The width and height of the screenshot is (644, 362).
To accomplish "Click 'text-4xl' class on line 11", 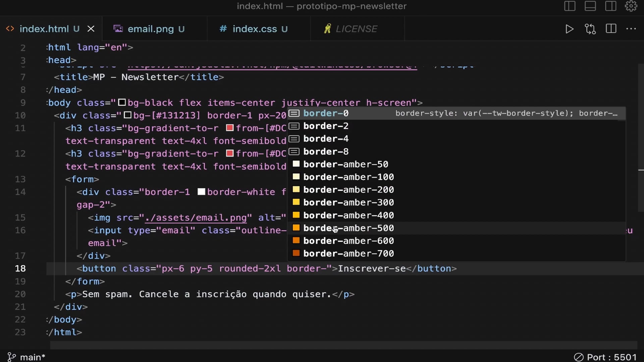I will [184, 141].
